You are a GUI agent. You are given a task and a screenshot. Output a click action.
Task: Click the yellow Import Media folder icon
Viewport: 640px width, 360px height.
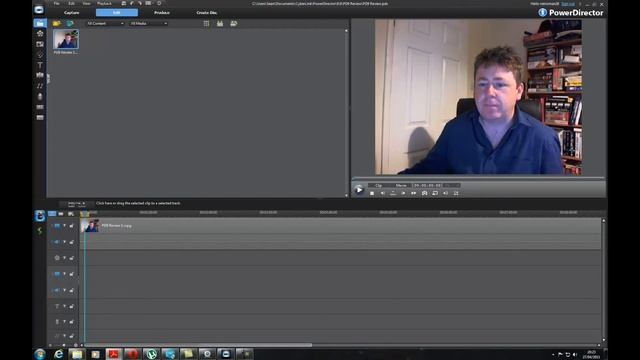point(57,24)
